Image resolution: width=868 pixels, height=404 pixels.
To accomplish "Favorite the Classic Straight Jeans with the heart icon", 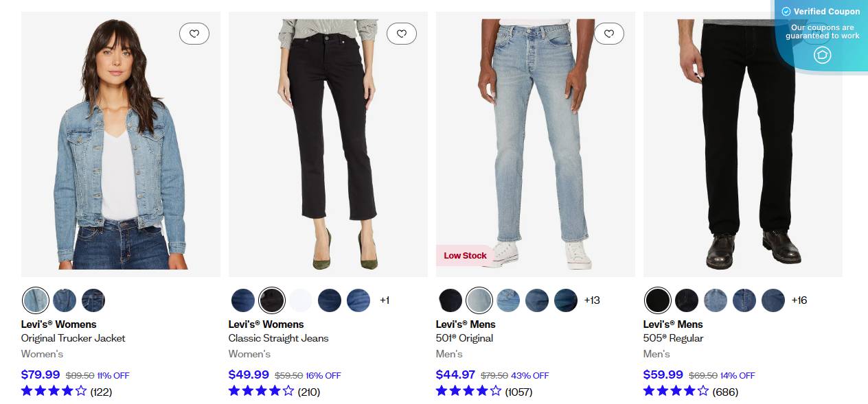I will pyautogui.click(x=402, y=33).
